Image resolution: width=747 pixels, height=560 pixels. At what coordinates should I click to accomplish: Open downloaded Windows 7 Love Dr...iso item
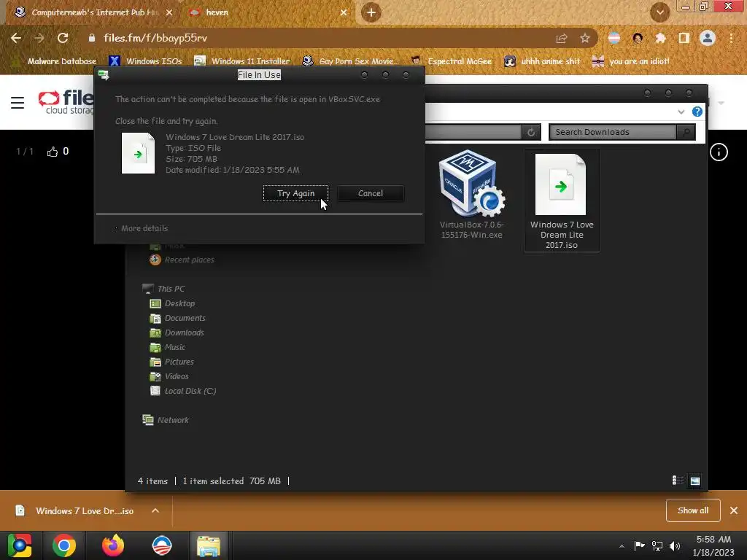click(75, 510)
